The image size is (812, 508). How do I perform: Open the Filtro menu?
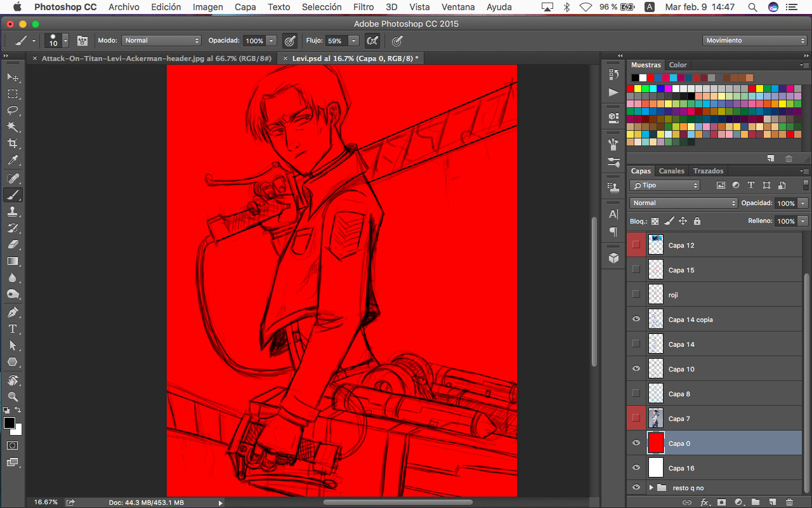click(x=363, y=7)
